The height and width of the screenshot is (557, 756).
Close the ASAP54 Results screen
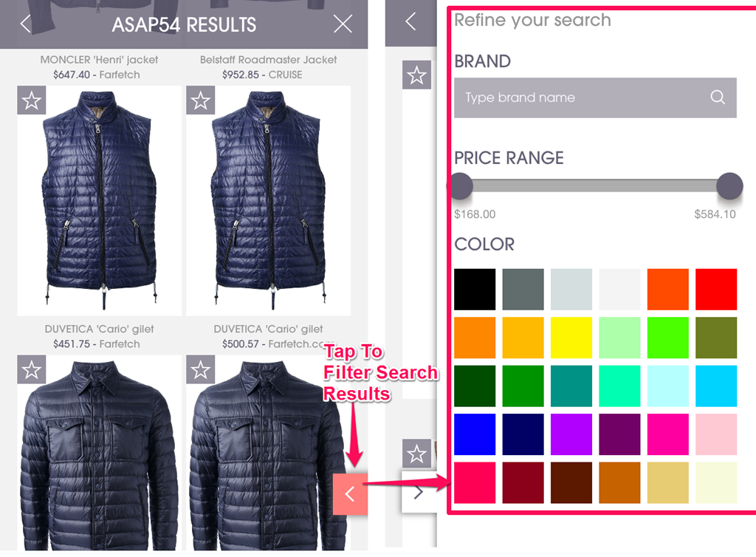343,24
